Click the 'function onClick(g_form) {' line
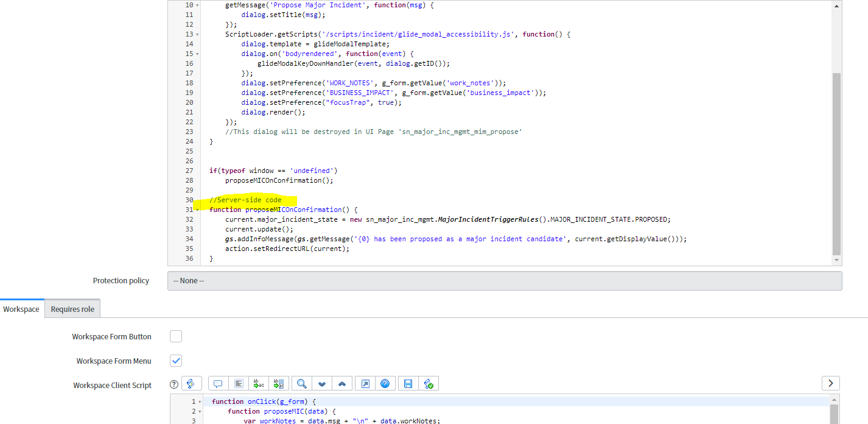 (x=264, y=401)
